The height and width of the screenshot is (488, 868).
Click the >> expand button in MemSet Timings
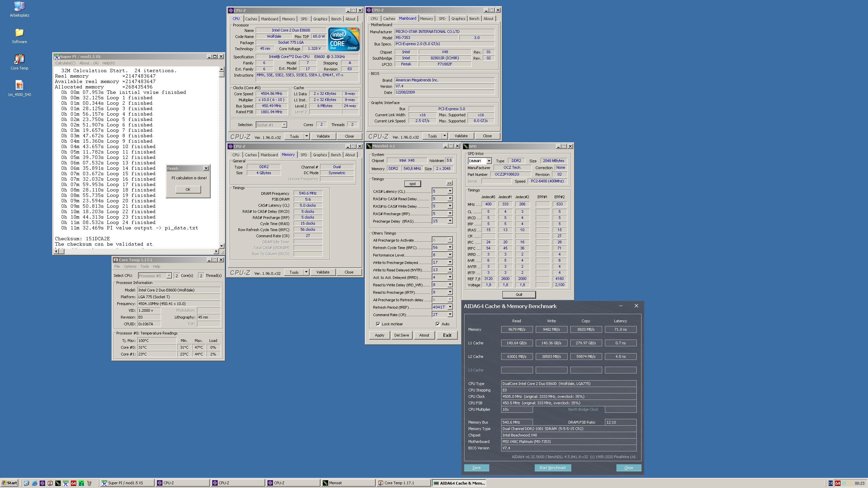pyautogui.click(x=449, y=183)
